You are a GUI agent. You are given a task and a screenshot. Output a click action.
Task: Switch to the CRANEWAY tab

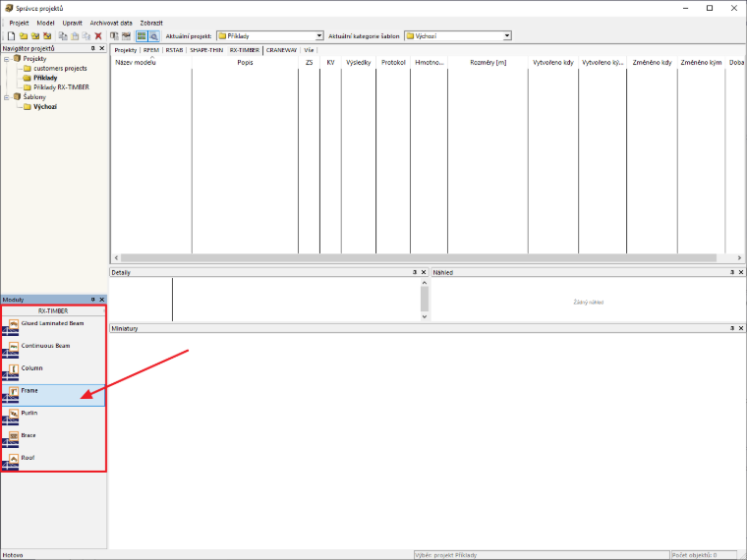pos(281,50)
